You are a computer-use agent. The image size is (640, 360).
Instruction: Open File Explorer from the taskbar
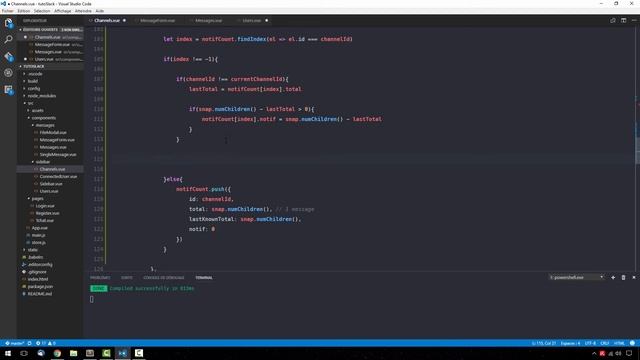click(x=73, y=353)
